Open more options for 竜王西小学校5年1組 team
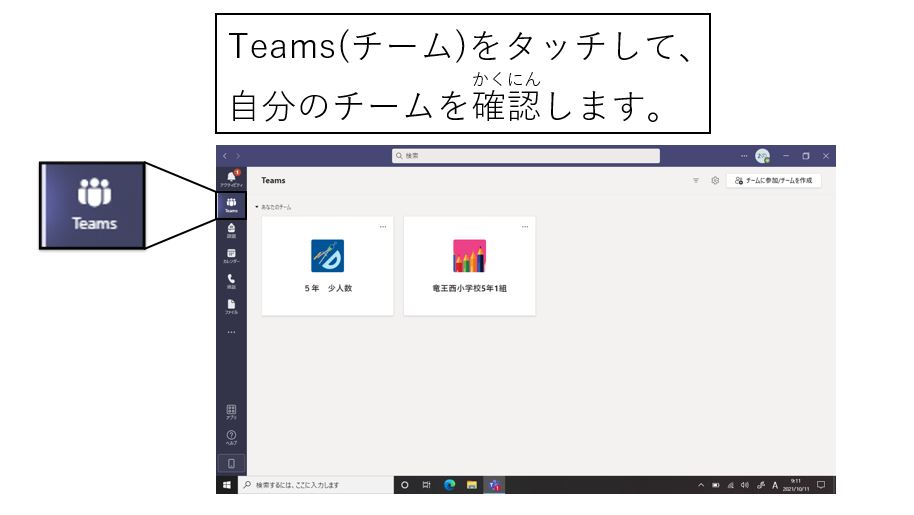The image size is (914, 515). coord(525,227)
